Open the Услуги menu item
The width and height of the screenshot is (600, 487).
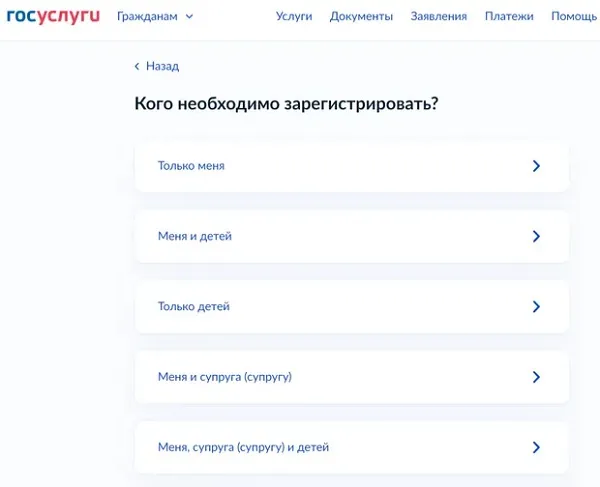(x=294, y=16)
